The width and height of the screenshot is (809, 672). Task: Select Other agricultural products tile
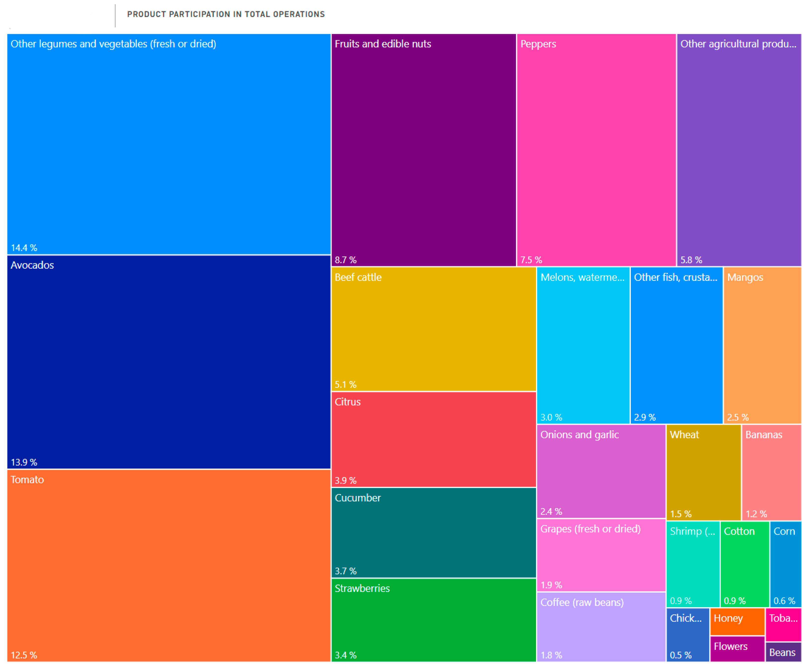[x=739, y=150]
